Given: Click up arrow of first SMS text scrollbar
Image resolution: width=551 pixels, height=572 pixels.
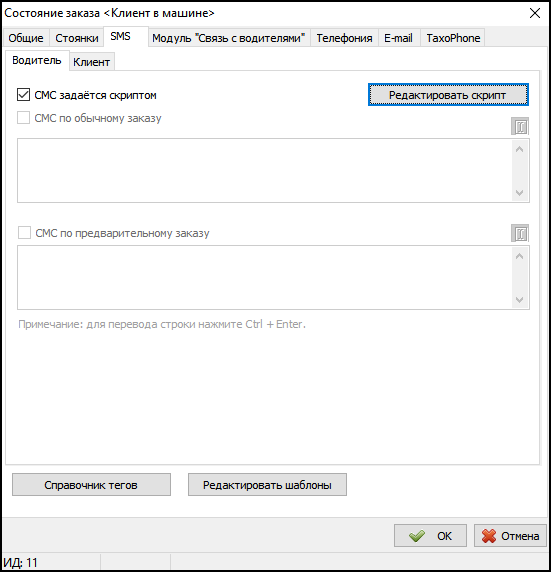Looking at the screenshot, I should (x=520, y=149).
